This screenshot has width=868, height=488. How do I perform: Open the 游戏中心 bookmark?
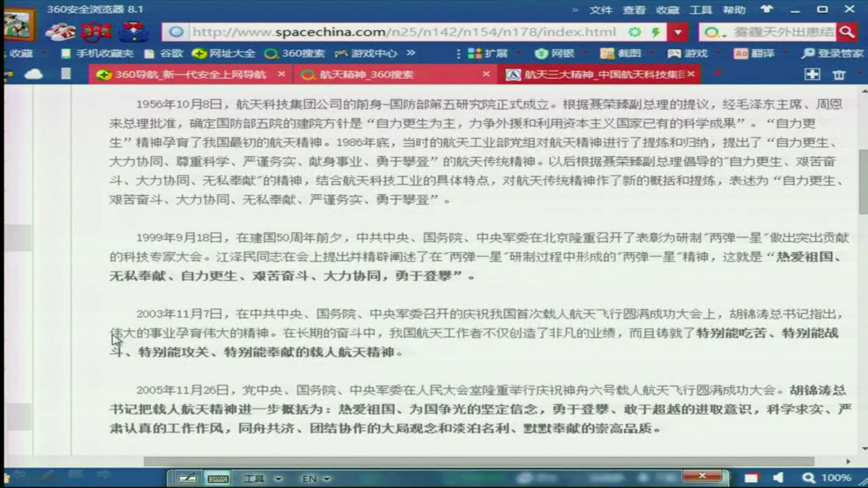click(366, 53)
